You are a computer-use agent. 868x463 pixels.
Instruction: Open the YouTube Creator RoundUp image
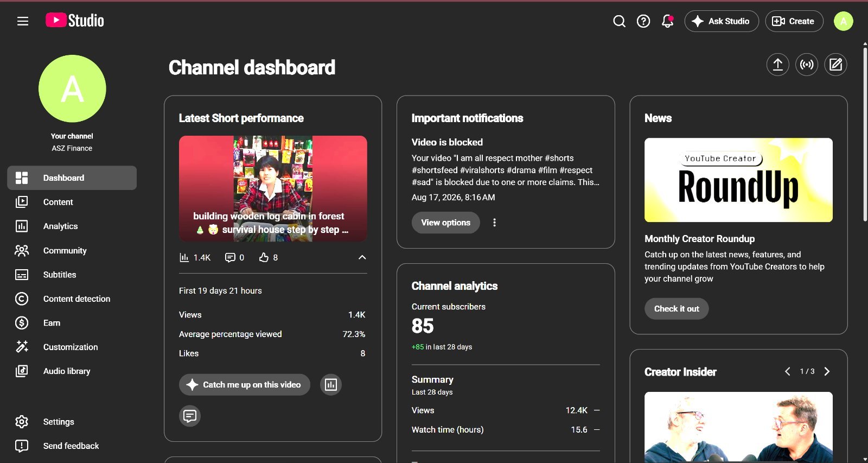[x=738, y=180]
